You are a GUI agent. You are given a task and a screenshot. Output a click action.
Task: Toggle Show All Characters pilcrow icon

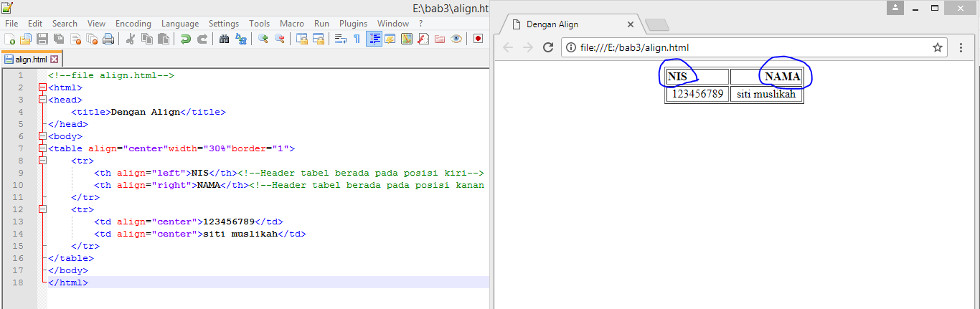[x=357, y=39]
